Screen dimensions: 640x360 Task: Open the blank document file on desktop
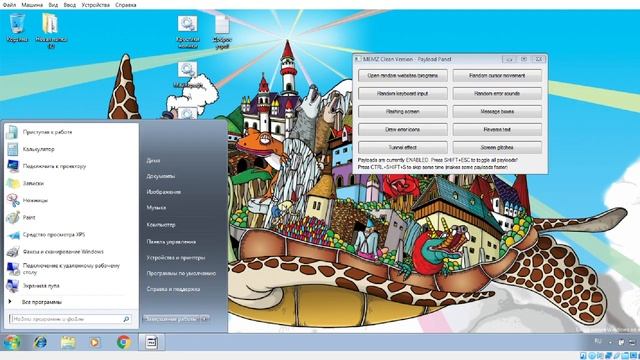coord(222,32)
